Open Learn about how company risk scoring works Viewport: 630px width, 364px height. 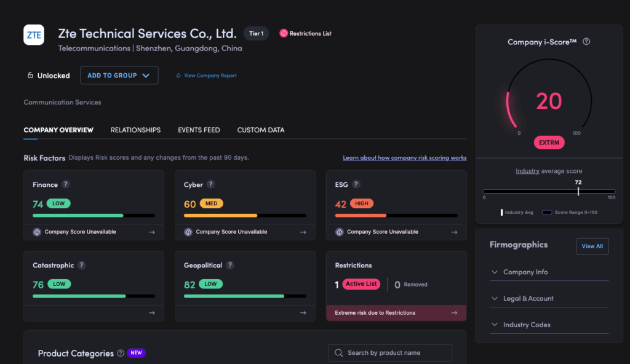(x=405, y=158)
